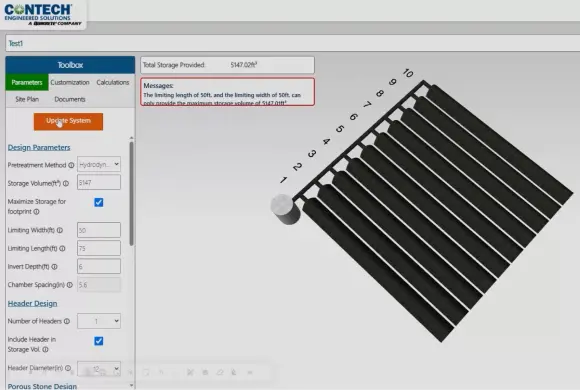
Task: Click info icon beside Number of Headers
Action: (67, 321)
